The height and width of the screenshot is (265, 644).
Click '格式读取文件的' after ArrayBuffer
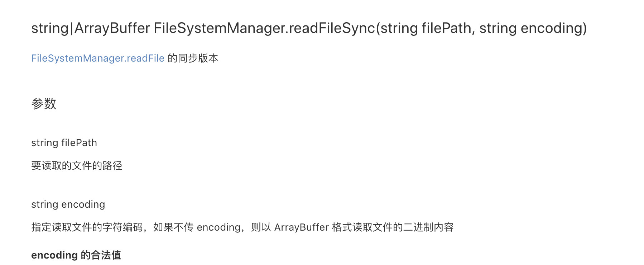tap(367, 227)
